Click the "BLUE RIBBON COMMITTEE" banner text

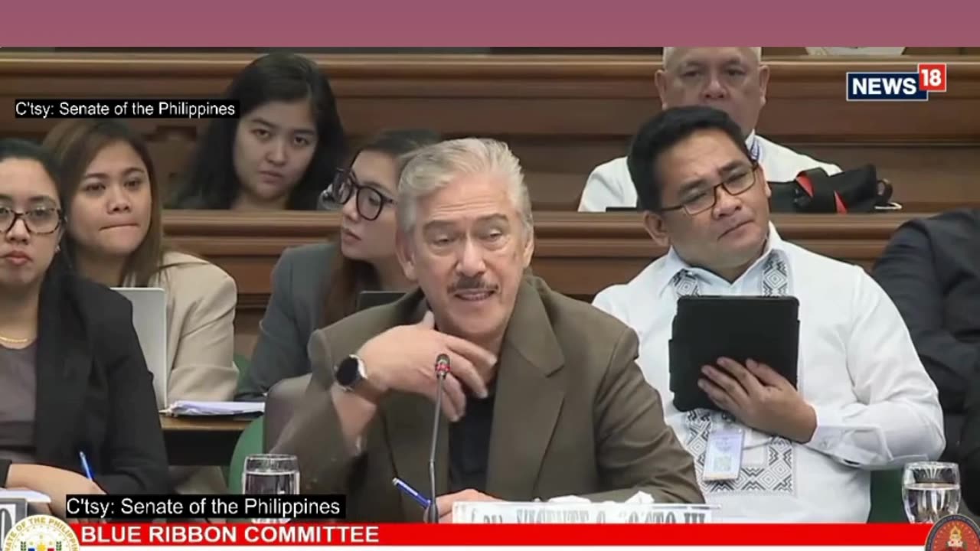coord(230,534)
